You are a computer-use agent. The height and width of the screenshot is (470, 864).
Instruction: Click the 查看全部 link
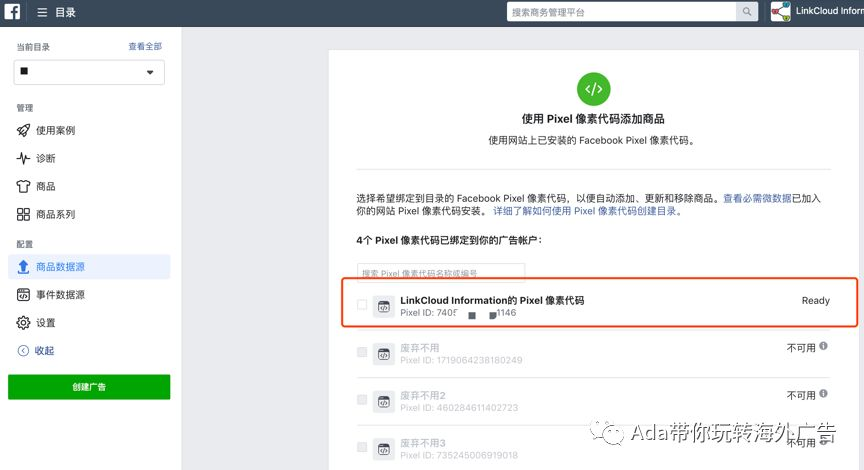145,46
